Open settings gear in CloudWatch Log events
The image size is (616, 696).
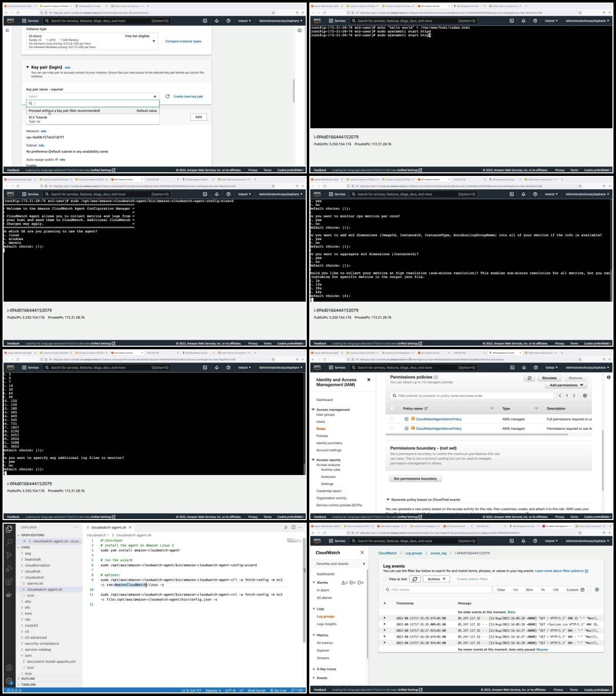(597, 590)
